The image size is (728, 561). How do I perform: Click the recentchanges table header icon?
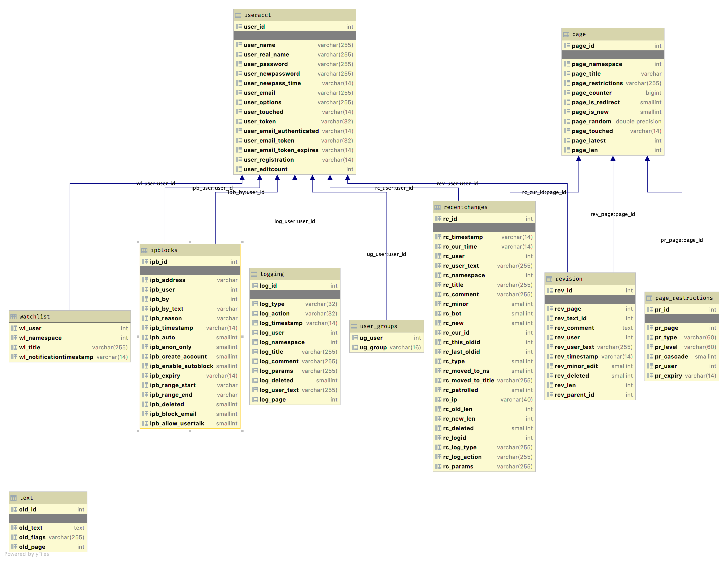(437, 207)
